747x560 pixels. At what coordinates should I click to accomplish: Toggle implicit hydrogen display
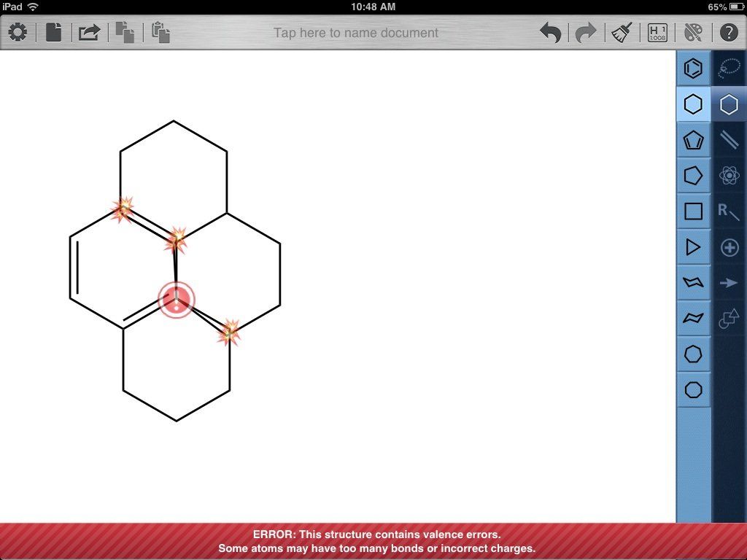pos(656,33)
